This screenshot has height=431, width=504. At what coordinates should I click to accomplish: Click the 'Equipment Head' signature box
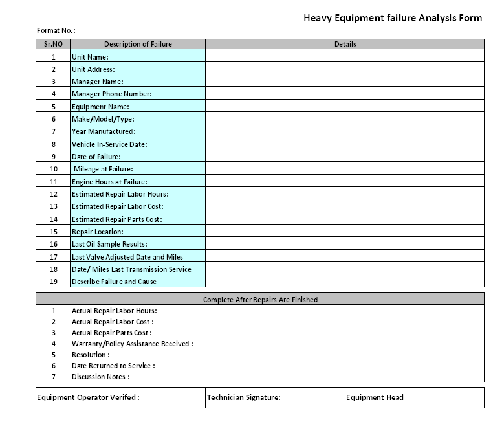pos(415,397)
